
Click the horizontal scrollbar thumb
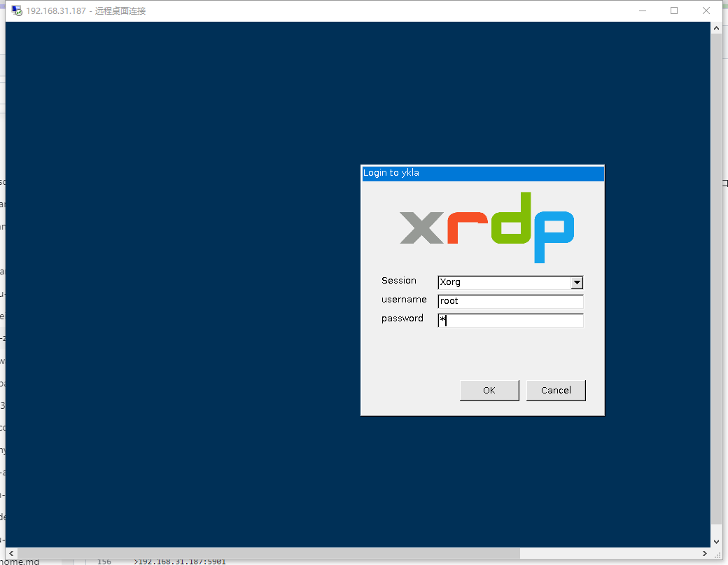(269, 553)
